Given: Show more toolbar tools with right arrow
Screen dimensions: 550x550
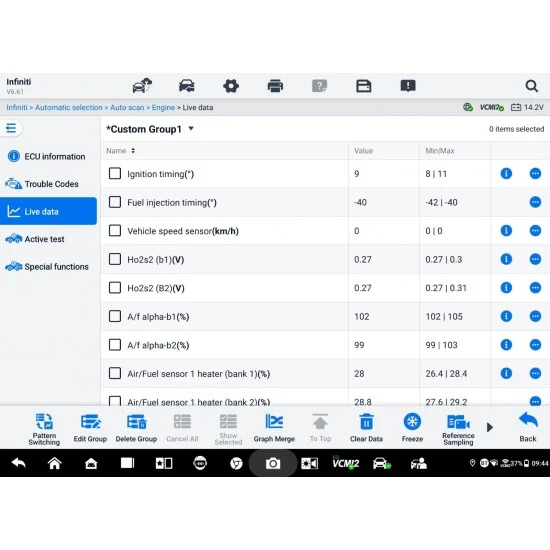Looking at the screenshot, I should pyautogui.click(x=490, y=427).
